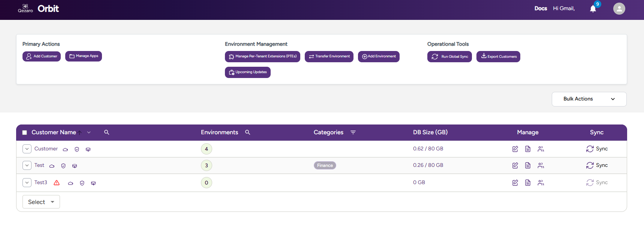This screenshot has height=225, width=644.
Task: Edit the Customer row
Action: click(x=515, y=149)
